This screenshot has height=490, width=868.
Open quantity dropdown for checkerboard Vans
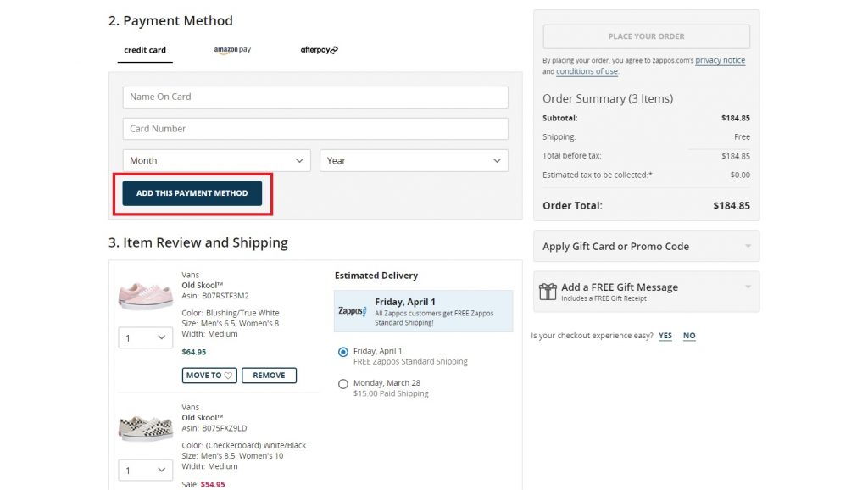point(146,471)
